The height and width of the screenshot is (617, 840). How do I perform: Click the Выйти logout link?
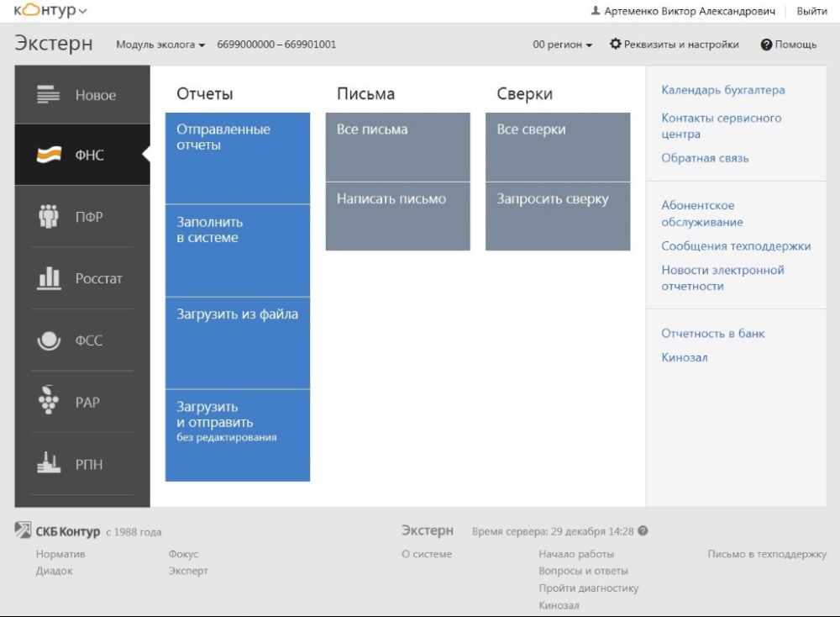811,11
